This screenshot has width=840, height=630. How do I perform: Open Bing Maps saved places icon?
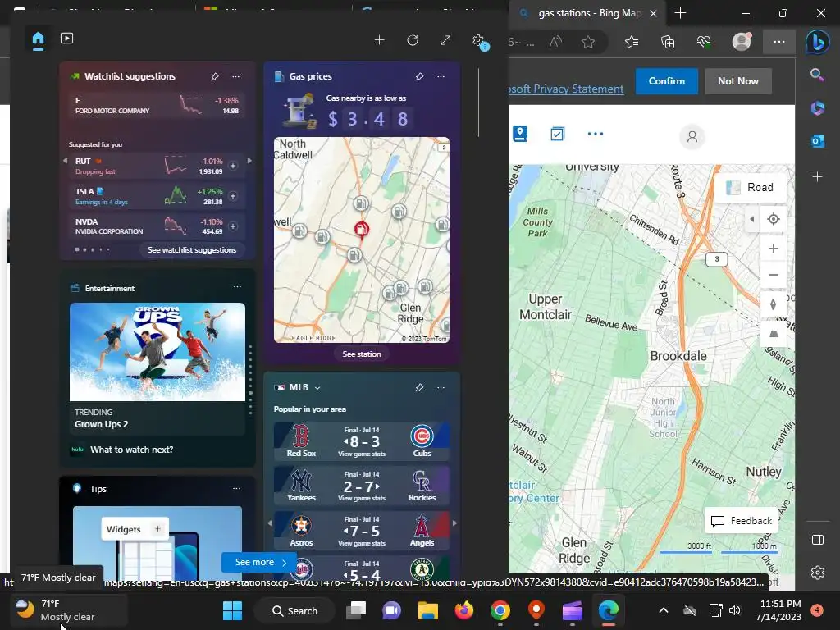(x=519, y=134)
